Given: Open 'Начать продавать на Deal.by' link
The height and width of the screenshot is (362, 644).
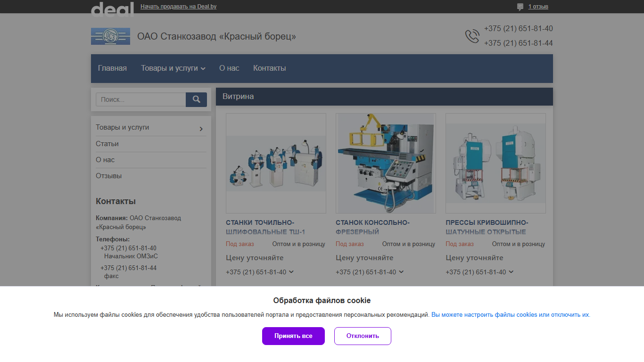Looking at the screenshot, I should coord(179,7).
